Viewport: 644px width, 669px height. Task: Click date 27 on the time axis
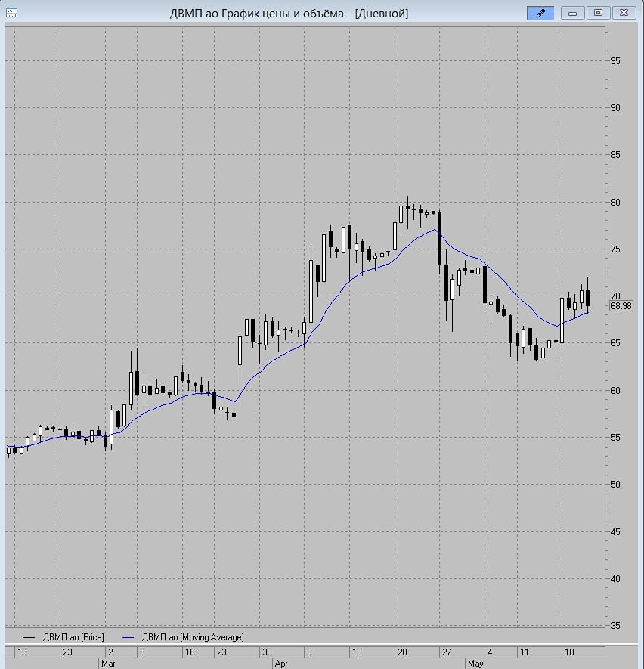pos(447,652)
